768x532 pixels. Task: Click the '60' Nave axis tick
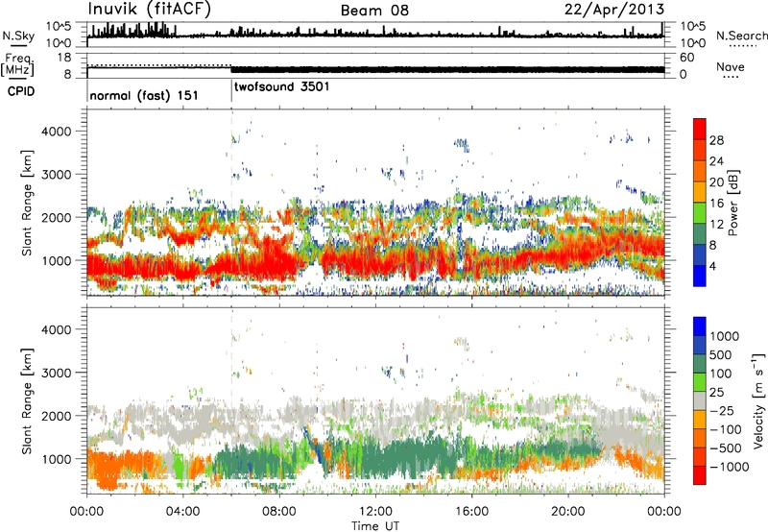coord(687,58)
